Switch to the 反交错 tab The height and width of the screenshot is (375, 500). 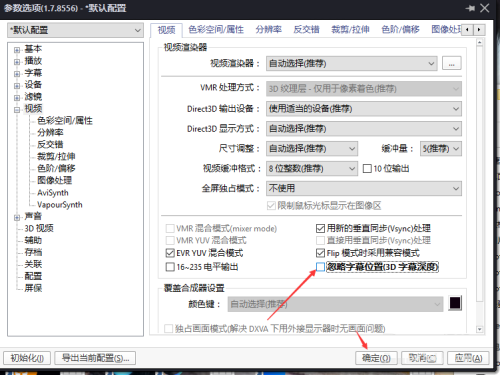tap(306, 30)
